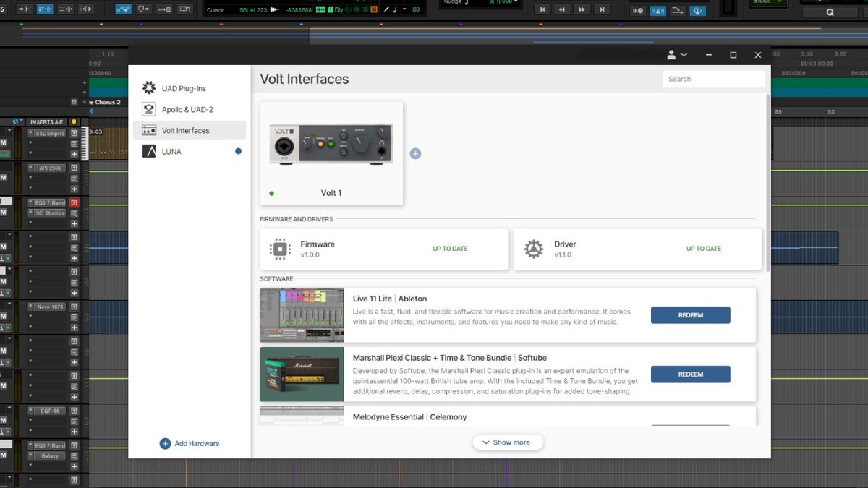The width and height of the screenshot is (868, 488).
Task: Click the plus icon on EQP-1A track
Action: pos(74,432)
